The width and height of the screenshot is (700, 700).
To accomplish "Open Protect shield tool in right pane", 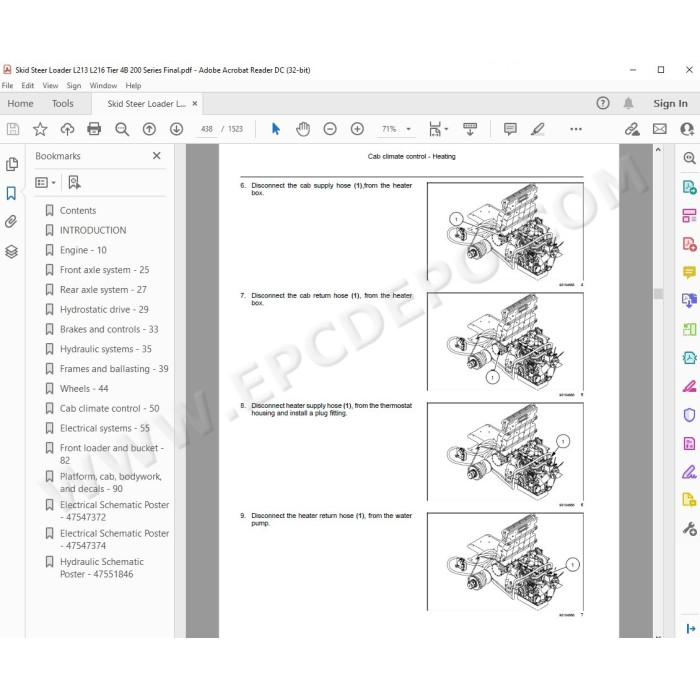I will (689, 415).
